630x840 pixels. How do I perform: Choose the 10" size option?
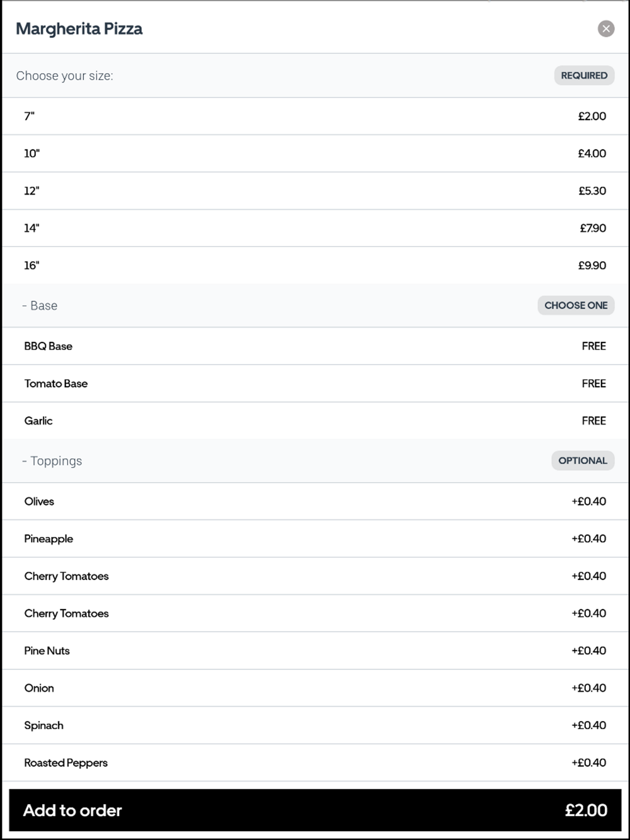pyautogui.click(x=315, y=153)
